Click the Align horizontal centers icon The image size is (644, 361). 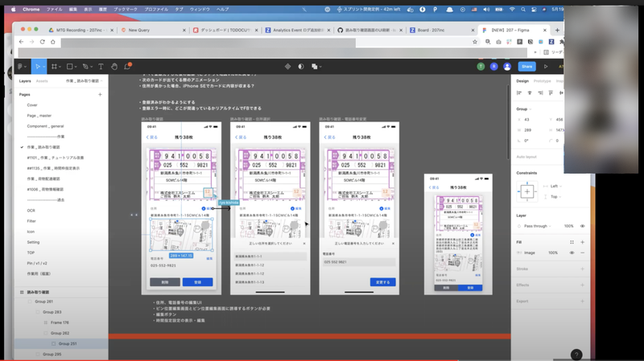click(530, 93)
